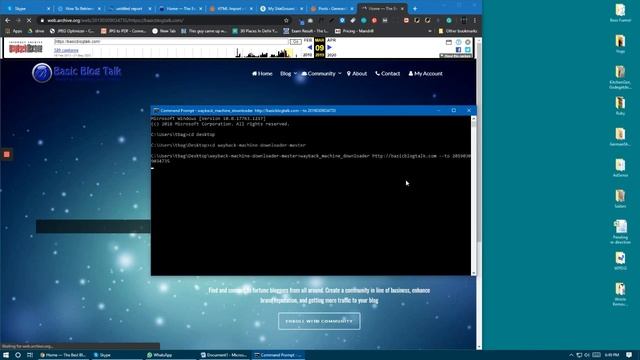This screenshot has height=360, width=640.
Task: Close the Wayback toolbar
Action: [468, 42]
